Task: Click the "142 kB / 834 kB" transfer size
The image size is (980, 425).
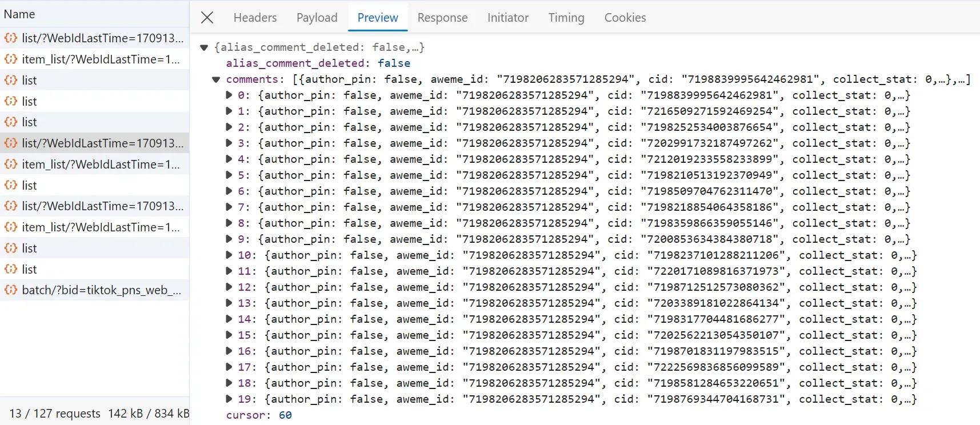Action: point(149,413)
